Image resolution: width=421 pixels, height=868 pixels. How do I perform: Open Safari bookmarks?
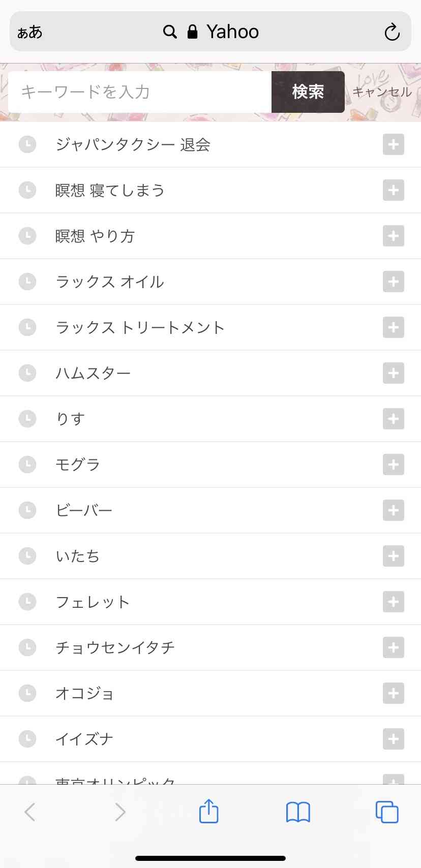298,812
